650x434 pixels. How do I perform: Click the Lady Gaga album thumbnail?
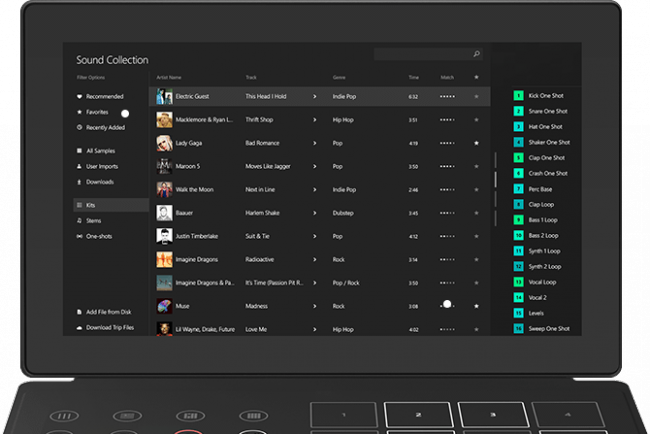[164, 143]
